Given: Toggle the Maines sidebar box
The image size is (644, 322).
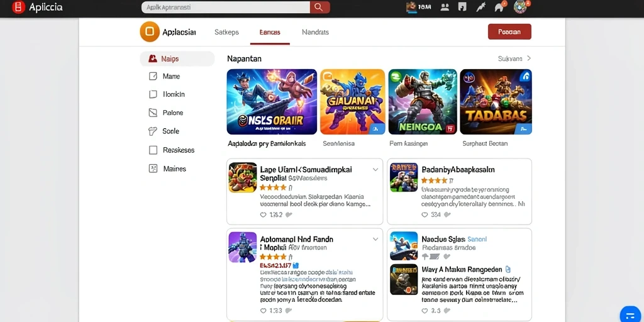Looking at the screenshot, I should coord(153,169).
